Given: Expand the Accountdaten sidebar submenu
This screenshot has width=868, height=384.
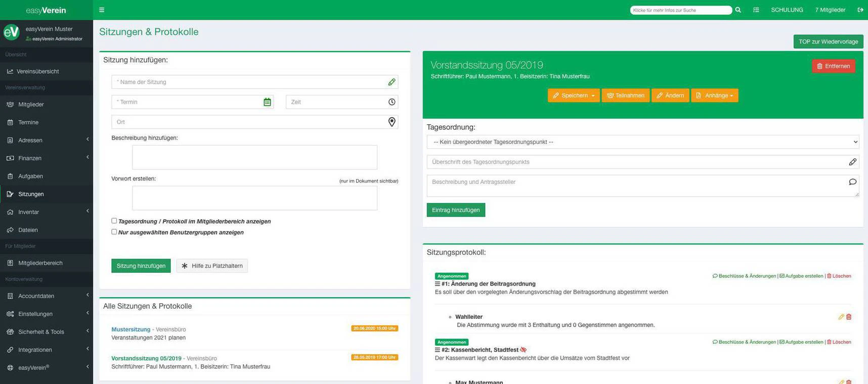Looking at the screenshot, I should pos(47,296).
